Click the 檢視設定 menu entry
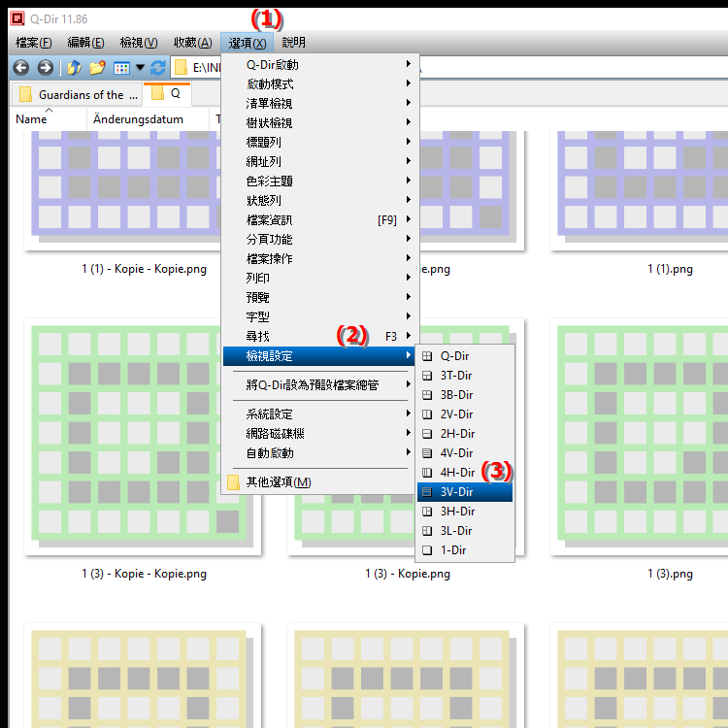 319,356
